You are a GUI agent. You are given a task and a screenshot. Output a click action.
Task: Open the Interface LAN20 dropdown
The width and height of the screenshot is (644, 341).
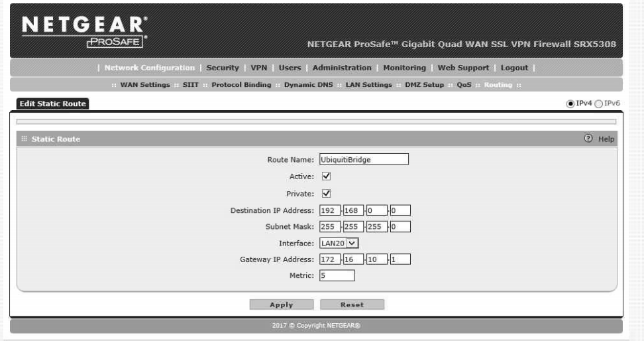pos(339,243)
